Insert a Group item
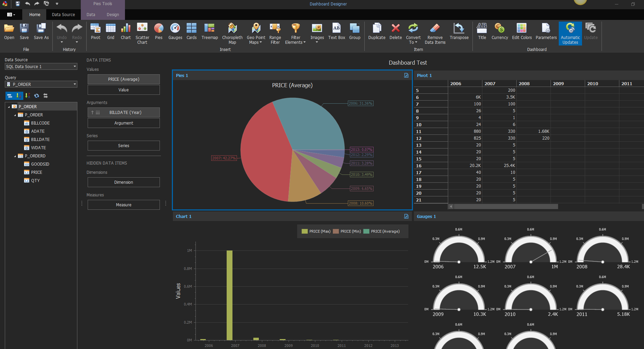Screen dimensions: 644x349 point(355,31)
